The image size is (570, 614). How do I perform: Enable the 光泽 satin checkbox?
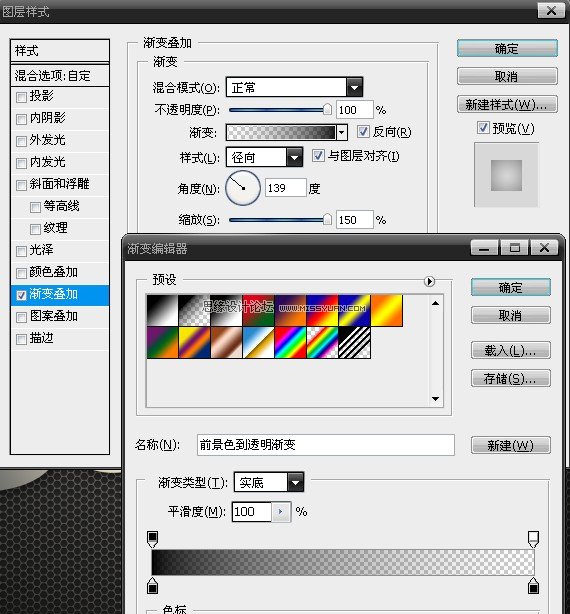21,251
